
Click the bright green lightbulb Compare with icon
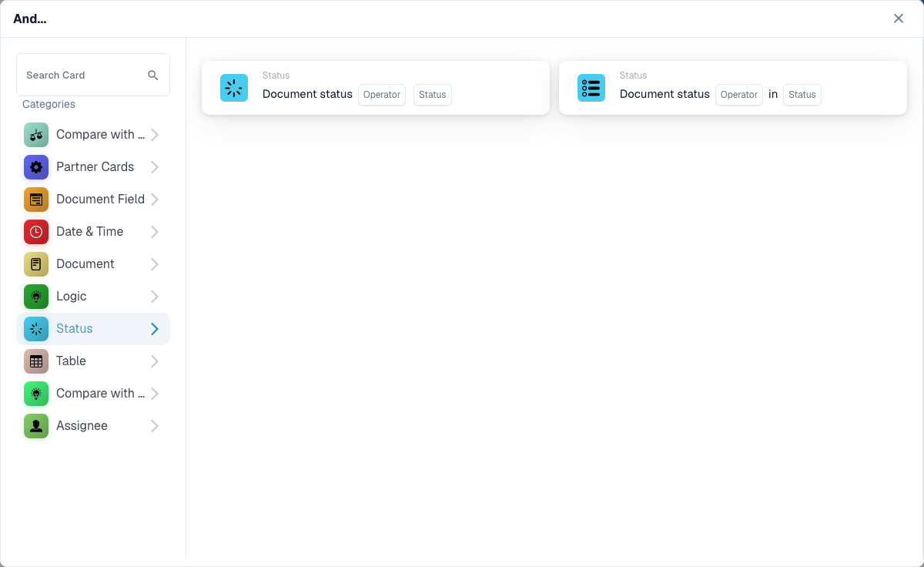[36, 394]
